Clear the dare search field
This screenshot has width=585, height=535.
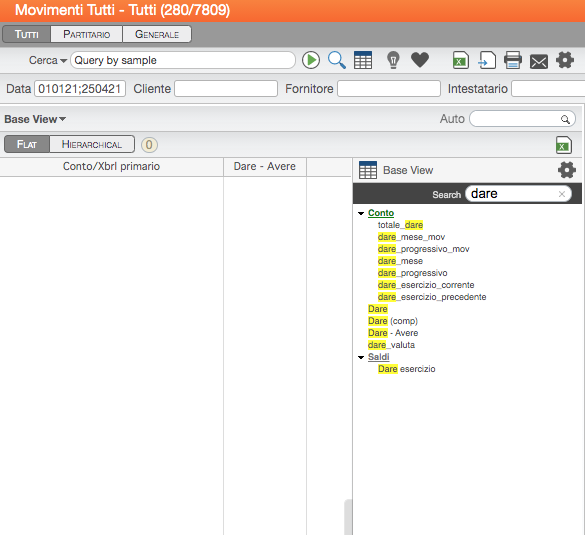point(562,194)
